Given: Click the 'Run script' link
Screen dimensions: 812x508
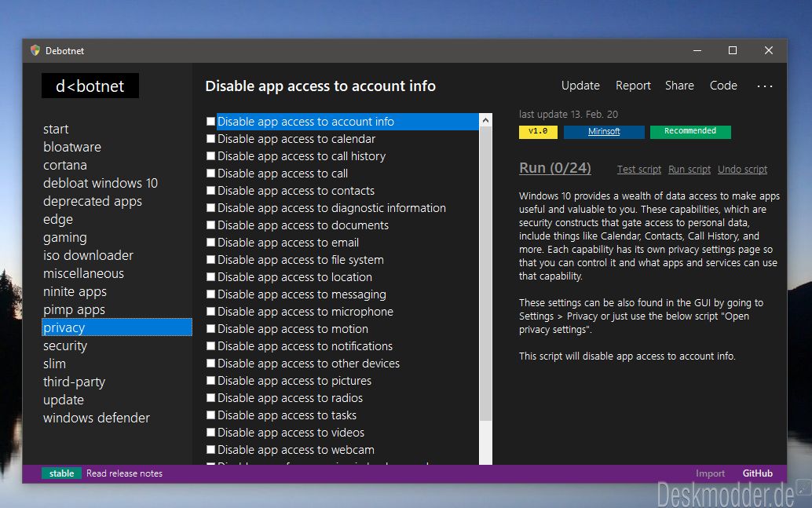Looking at the screenshot, I should [689, 170].
